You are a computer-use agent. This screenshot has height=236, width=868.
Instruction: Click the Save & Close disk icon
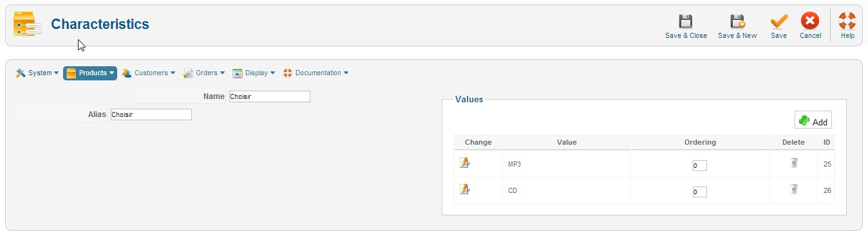(x=686, y=21)
